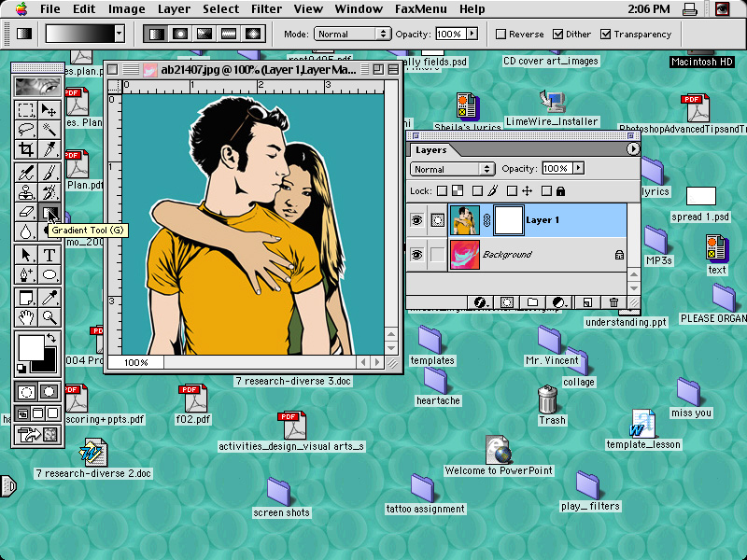Select the Airbrush tool
747x560 pixels.
pyautogui.click(x=26, y=173)
